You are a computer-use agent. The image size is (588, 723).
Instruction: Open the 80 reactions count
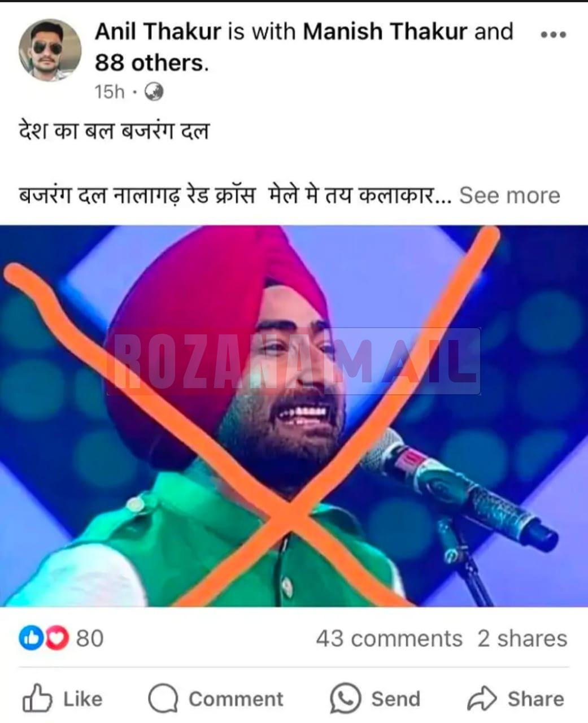tap(90, 638)
